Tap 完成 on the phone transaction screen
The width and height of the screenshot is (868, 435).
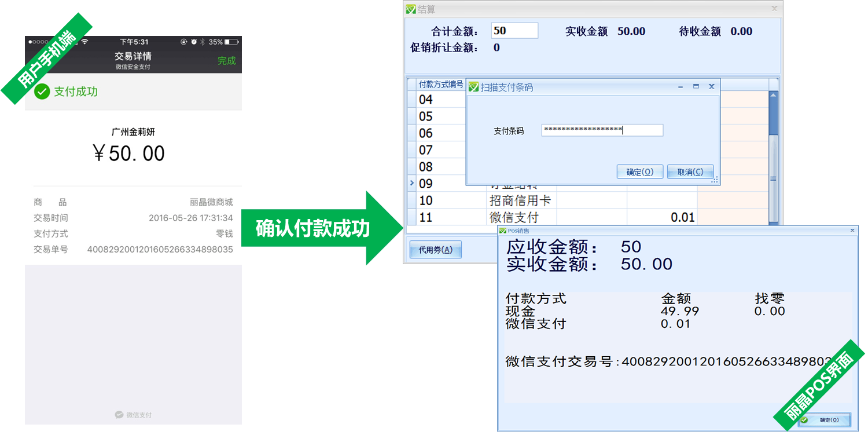click(226, 61)
